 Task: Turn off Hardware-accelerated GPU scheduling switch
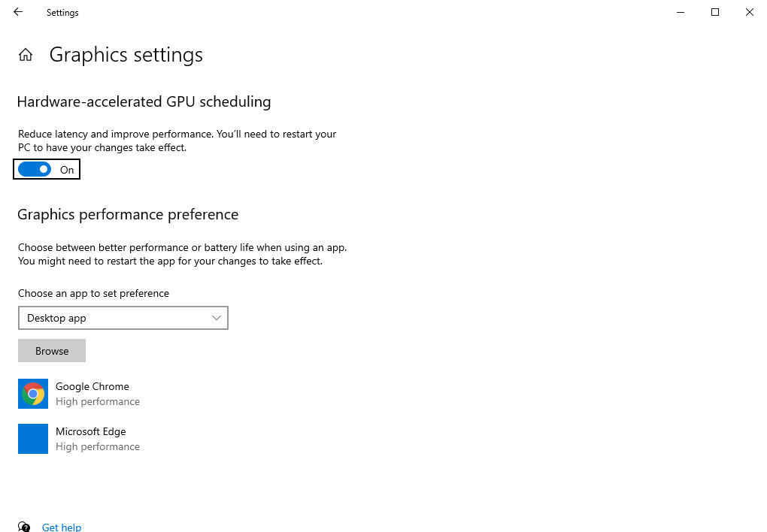tap(35, 170)
